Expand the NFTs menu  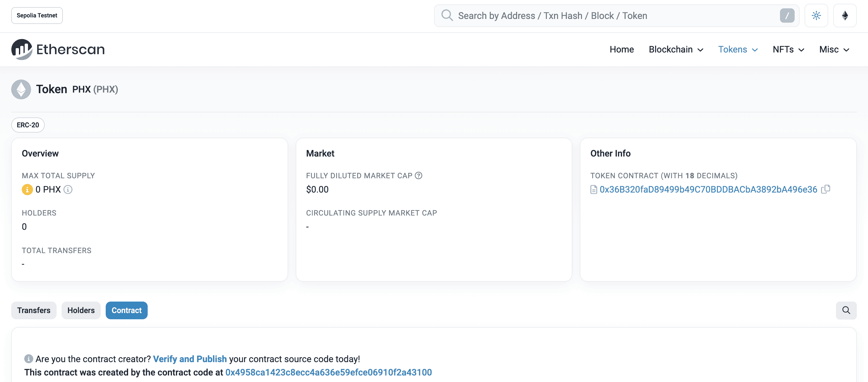(x=788, y=49)
